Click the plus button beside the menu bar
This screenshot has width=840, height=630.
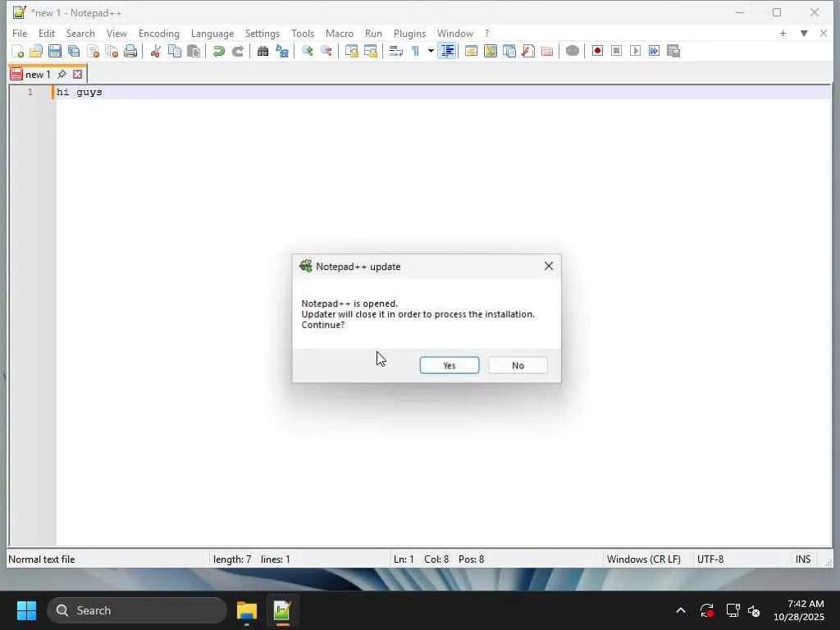(x=783, y=33)
